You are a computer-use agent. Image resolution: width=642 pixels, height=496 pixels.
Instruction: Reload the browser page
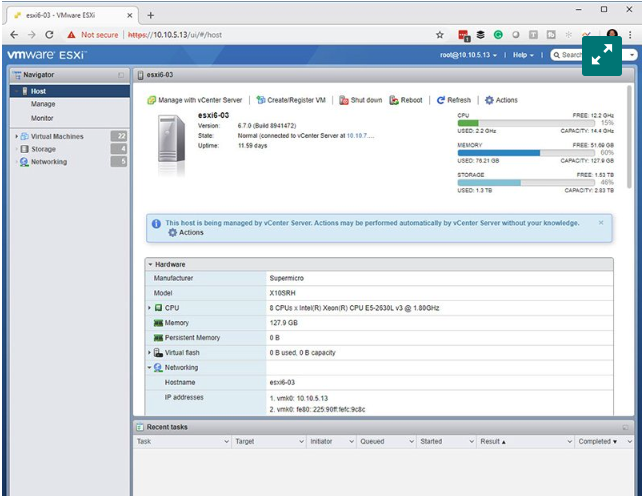click(49, 34)
